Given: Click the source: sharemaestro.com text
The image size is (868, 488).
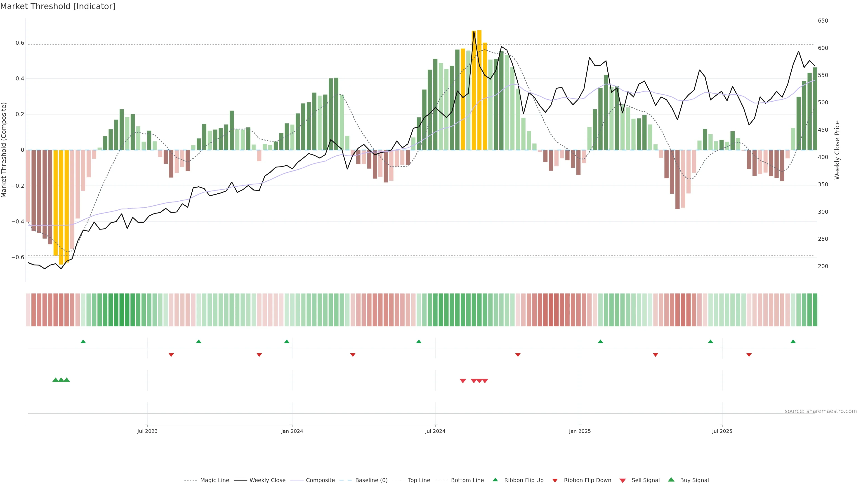Looking at the screenshot, I should tap(821, 411).
